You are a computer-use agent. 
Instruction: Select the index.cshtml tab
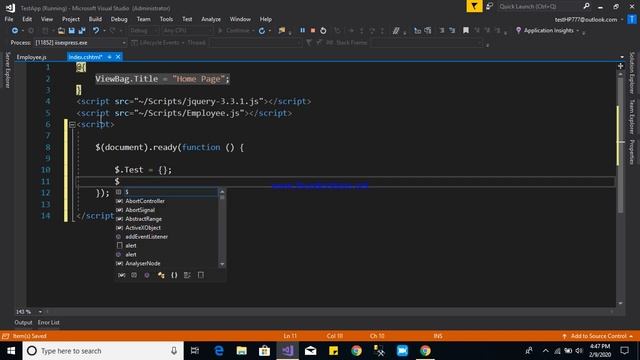coord(85,57)
